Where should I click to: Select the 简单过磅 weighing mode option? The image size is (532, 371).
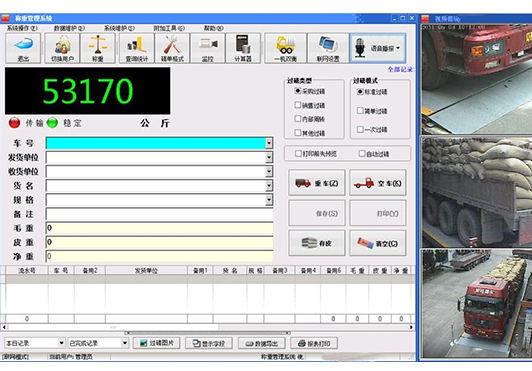(x=360, y=111)
